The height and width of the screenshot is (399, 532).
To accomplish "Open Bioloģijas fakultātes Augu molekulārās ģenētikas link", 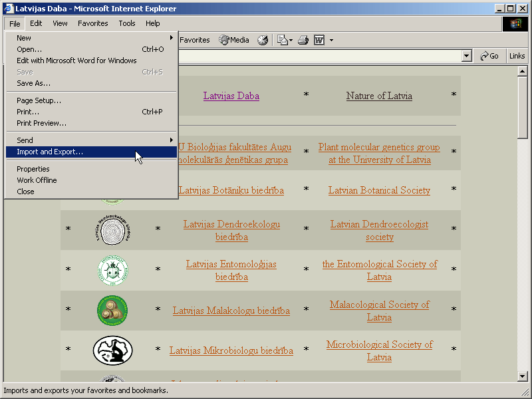I will [233, 154].
